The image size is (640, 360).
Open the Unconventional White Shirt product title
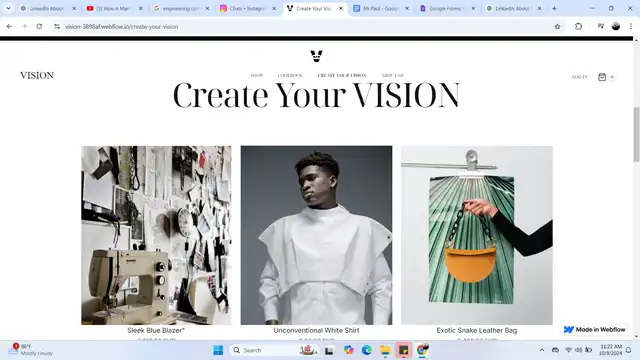316,330
